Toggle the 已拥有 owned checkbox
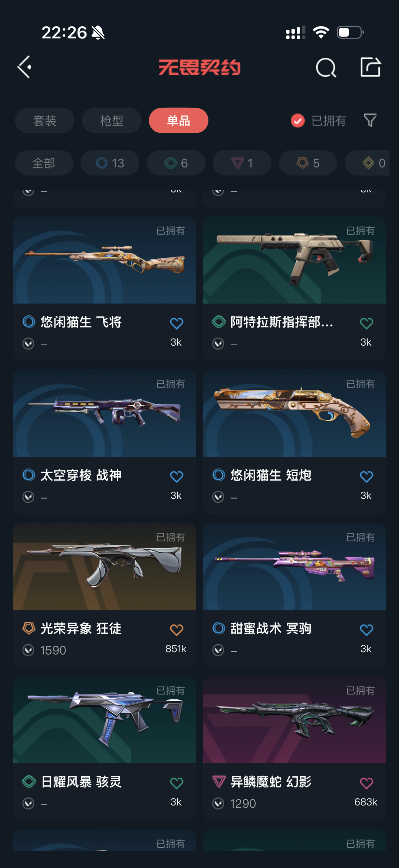Image resolution: width=399 pixels, height=868 pixels. click(x=298, y=121)
